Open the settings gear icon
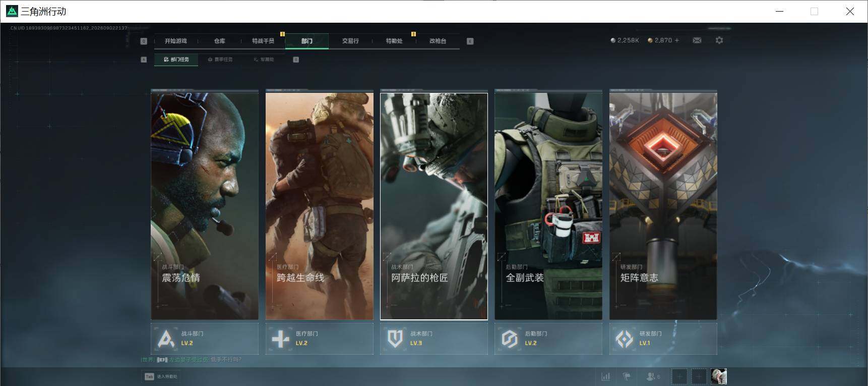The image size is (868, 386). pos(719,40)
